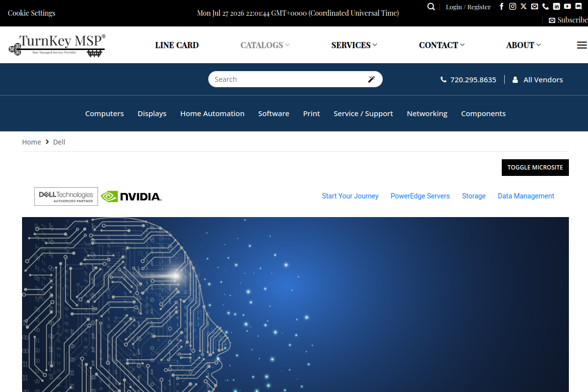The height and width of the screenshot is (392, 588).
Task: Click the email envelope icon in top bar
Action: pos(535,6)
